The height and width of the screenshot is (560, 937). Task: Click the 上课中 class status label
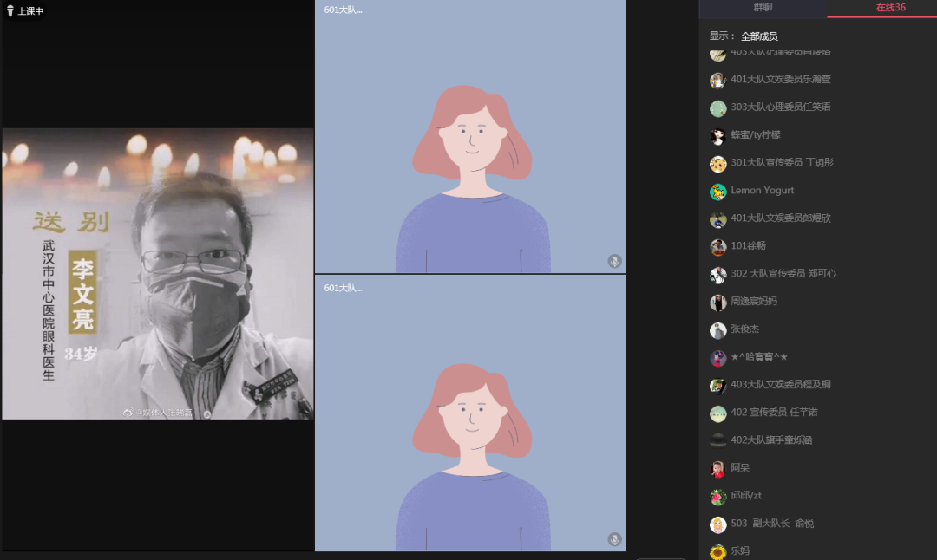point(30,10)
